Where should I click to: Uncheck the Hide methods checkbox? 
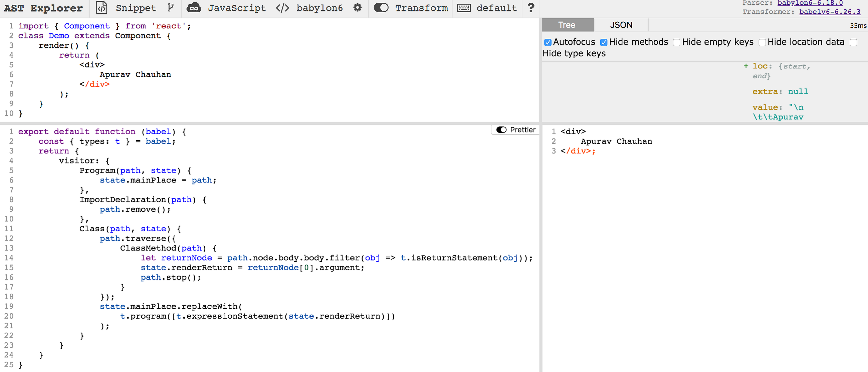coord(604,42)
